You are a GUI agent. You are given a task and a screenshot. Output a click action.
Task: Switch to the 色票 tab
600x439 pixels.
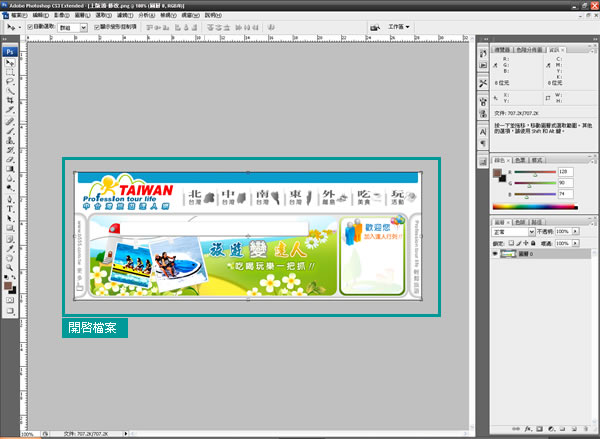[x=520, y=160]
